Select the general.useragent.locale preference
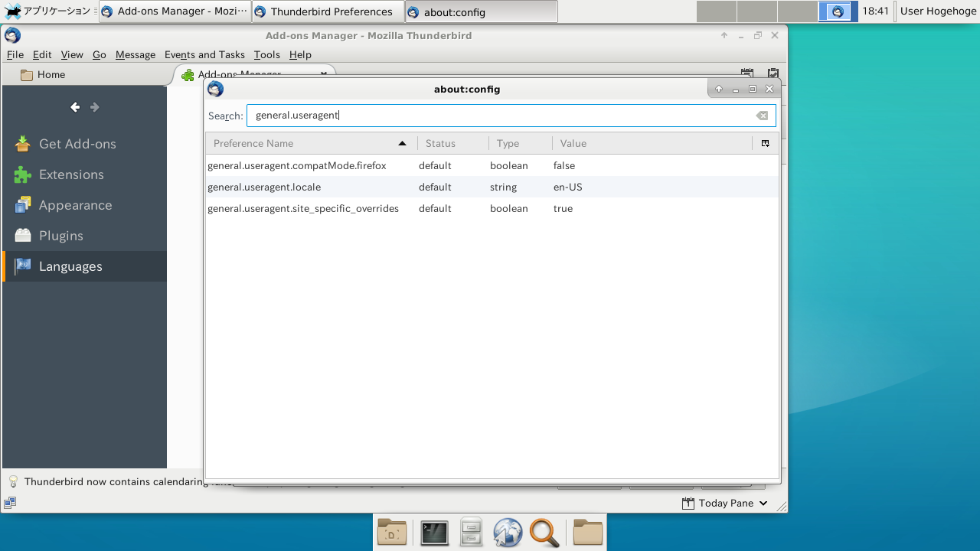Viewport: 980px width, 551px height. tap(492, 187)
